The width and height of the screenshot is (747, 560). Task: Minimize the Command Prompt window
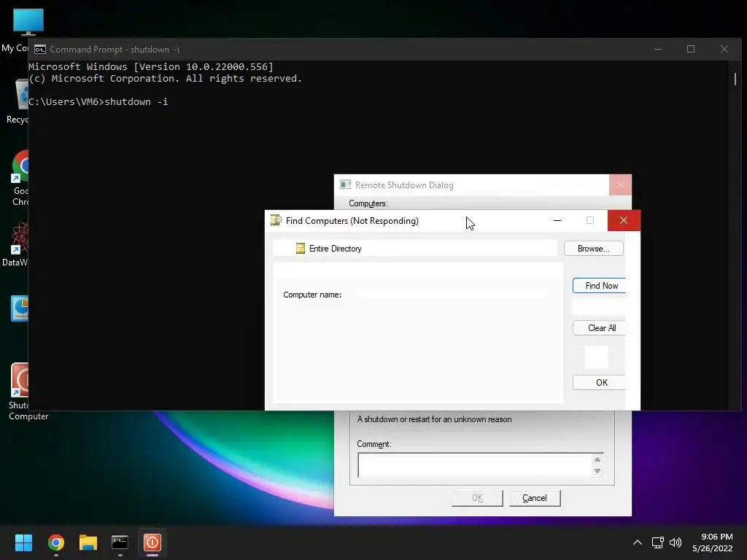pos(658,49)
